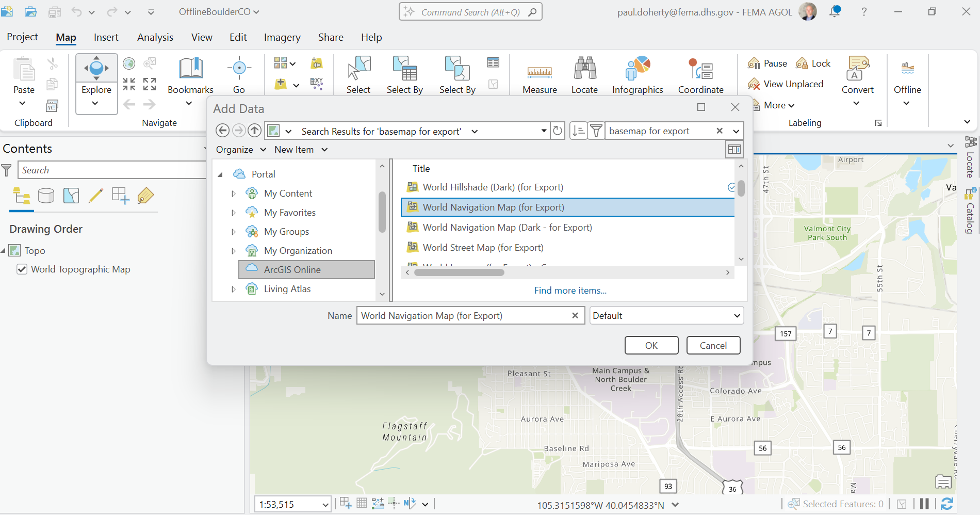The width and height of the screenshot is (980, 515).
Task: Go up one level in Add Data
Action: [x=254, y=131]
